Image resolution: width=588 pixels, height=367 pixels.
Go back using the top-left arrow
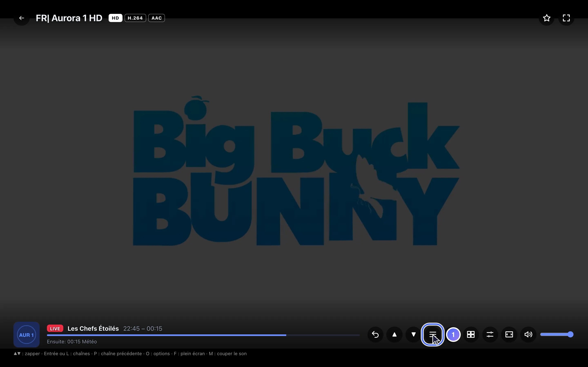click(x=22, y=18)
